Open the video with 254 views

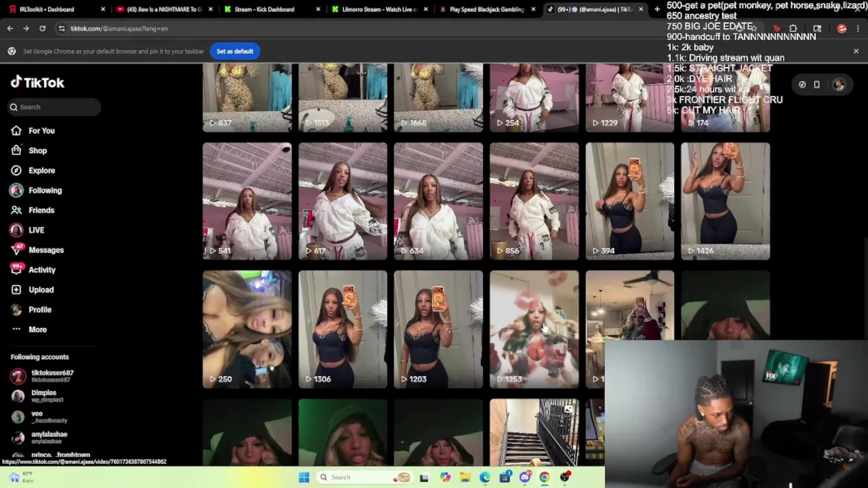tap(534, 98)
